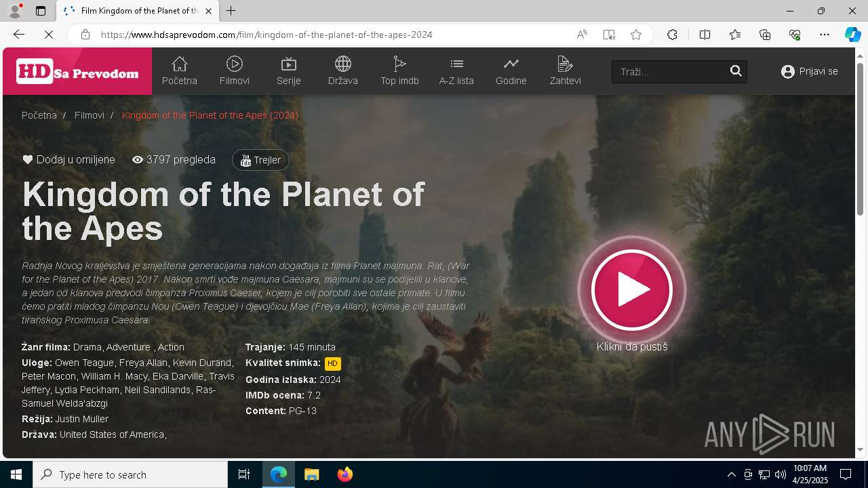Open the Action genre link
This screenshot has height=488, width=868.
pos(171,347)
